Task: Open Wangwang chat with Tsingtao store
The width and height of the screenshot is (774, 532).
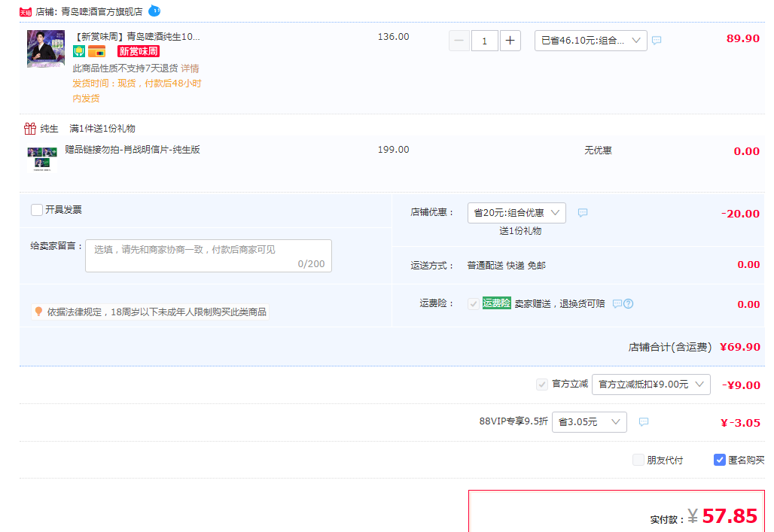Action: pos(154,11)
